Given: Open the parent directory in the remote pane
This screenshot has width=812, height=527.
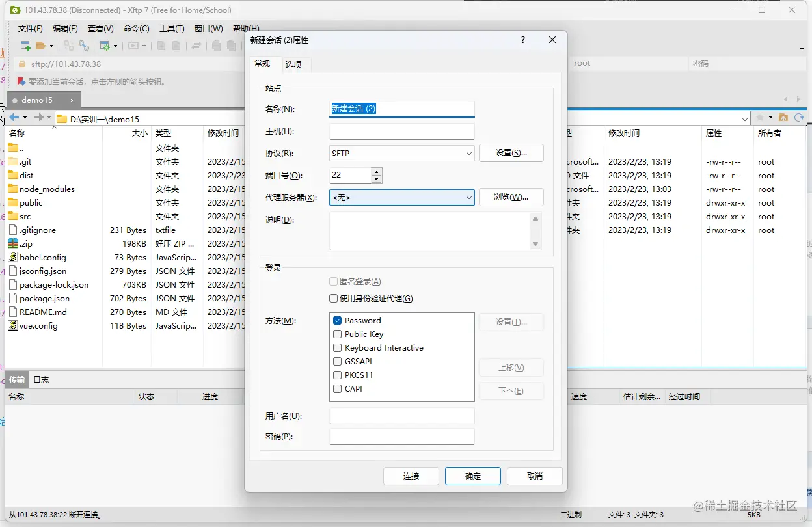Looking at the screenshot, I should point(783,118).
